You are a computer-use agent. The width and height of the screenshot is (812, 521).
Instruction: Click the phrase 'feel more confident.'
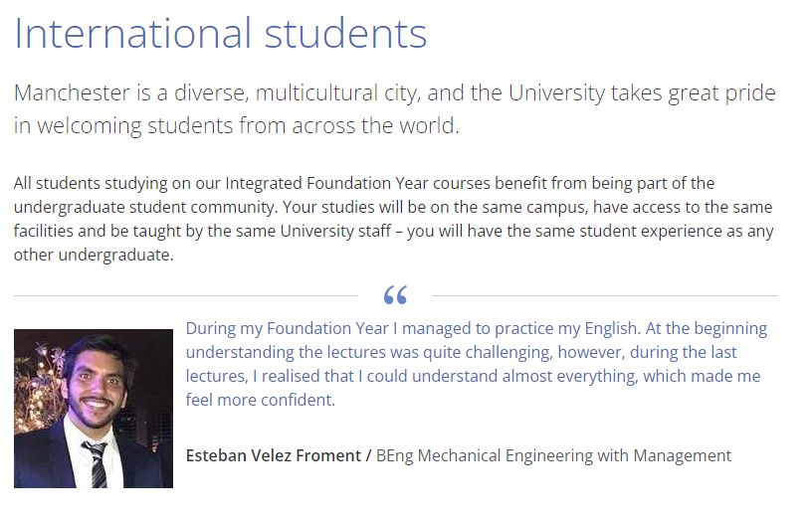(x=261, y=400)
